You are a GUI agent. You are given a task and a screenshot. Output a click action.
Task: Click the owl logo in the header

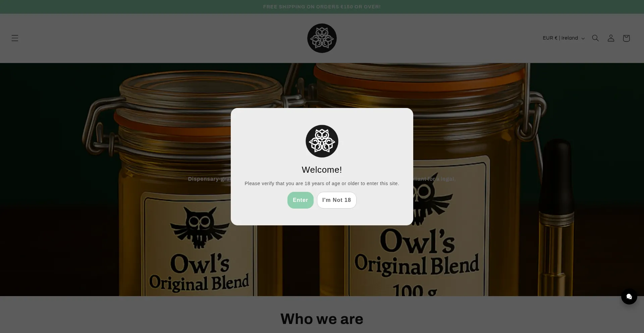tap(322, 38)
